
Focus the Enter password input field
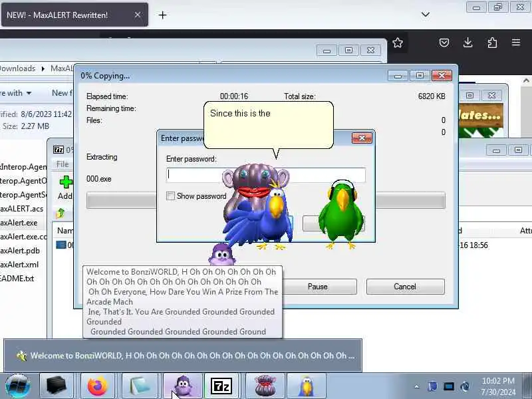coord(266,175)
